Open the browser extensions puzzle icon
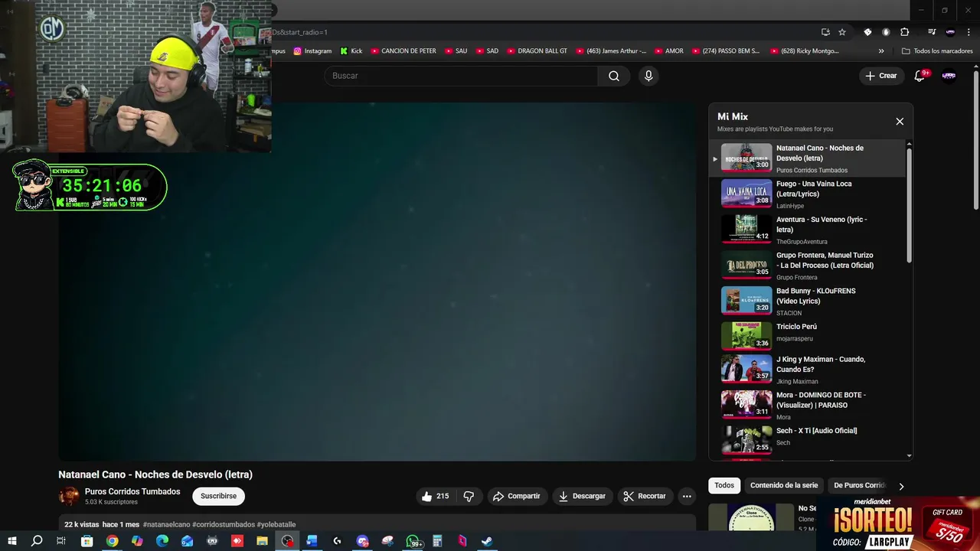The width and height of the screenshot is (980, 551). tap(904, 32)
